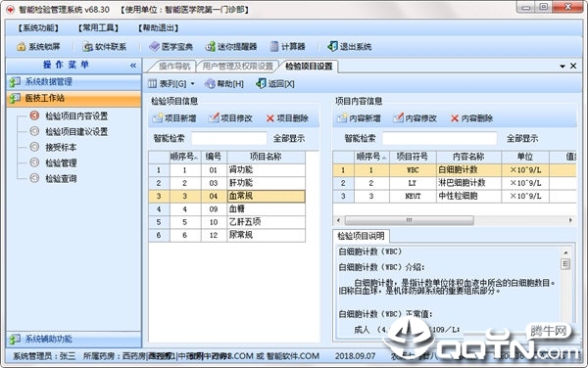This screenshot has width=588, height=368.
Task: Click 项目新增 to add an item
Action: point(174,118)
